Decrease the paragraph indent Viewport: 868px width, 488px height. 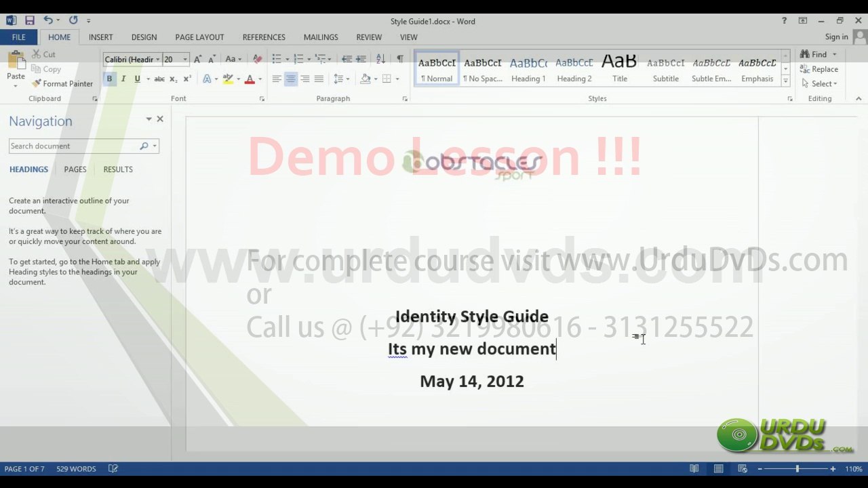347,60
